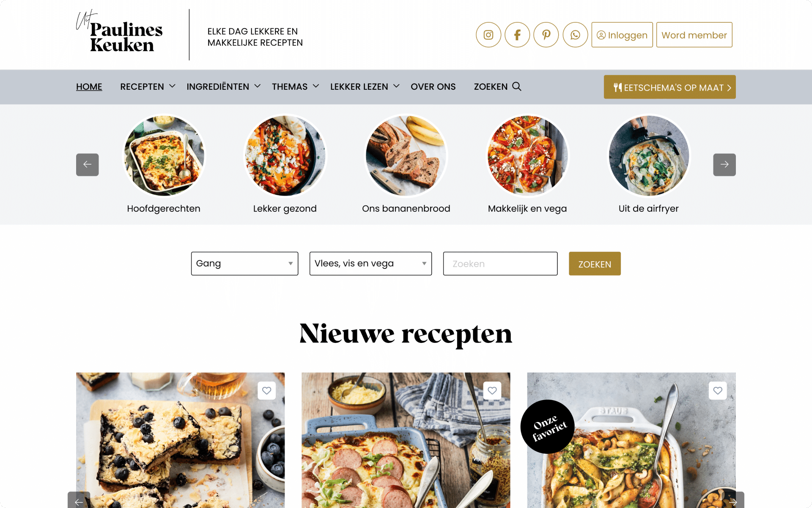Click the Eetschema's op maat button
This screenshot has height=508, width=812.
670,87
